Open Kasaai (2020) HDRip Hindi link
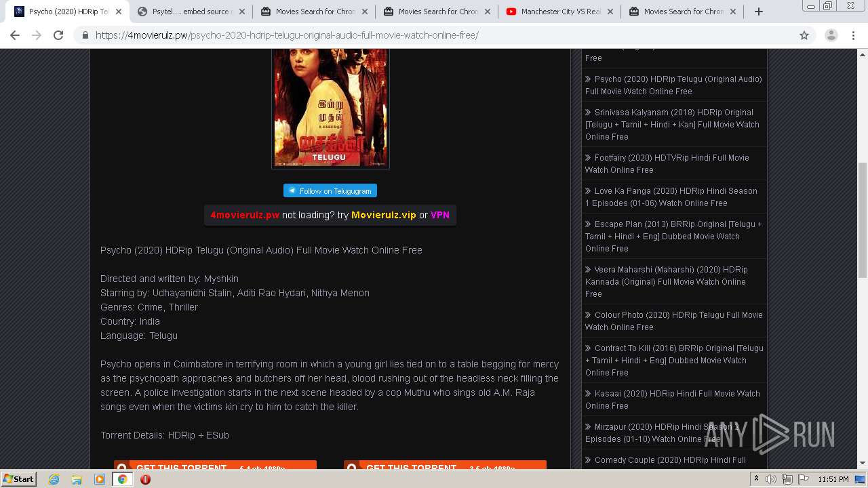This screenshot has height=488, width=868. (x=672, y=399)
